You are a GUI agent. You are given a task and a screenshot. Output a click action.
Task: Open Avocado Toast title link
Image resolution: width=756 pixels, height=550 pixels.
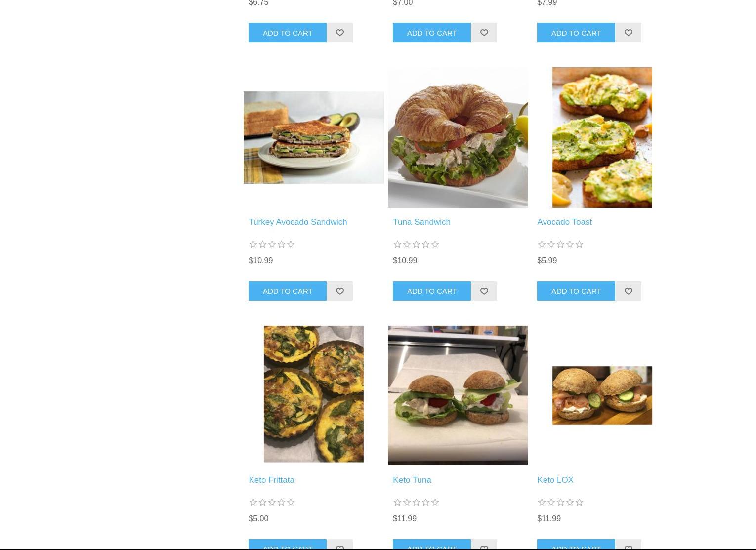point(564,222)
